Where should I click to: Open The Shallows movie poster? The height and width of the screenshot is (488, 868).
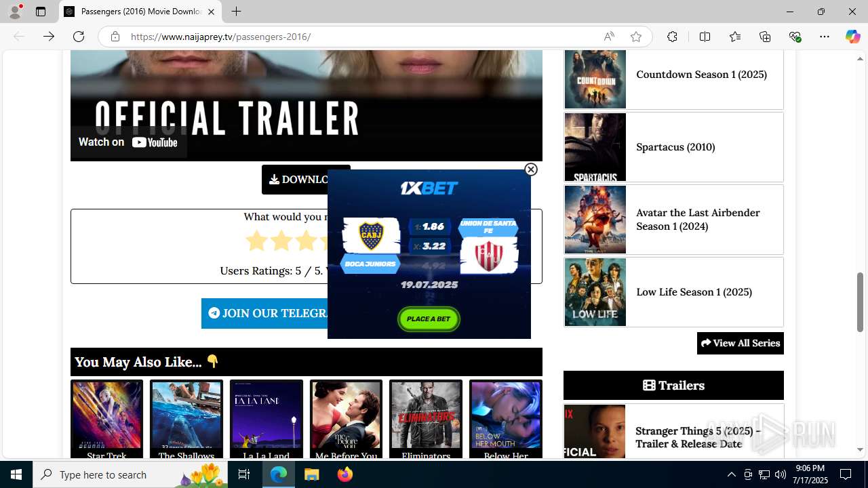click(186, 415)
